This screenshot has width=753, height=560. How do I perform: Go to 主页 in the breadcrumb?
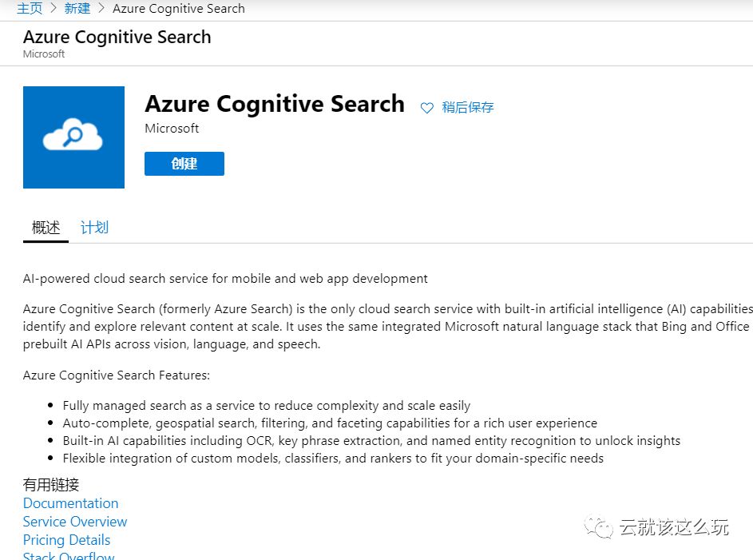(30, 9)
